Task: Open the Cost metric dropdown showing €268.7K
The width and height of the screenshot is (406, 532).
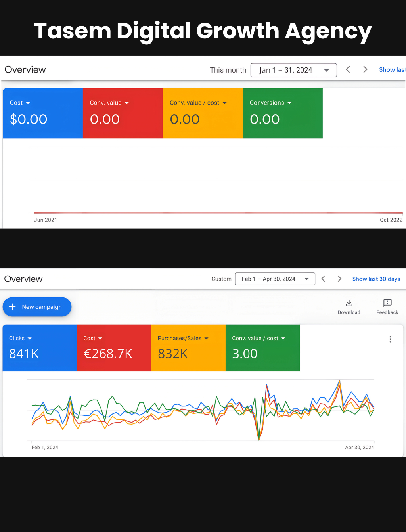Action: (93, 339)
